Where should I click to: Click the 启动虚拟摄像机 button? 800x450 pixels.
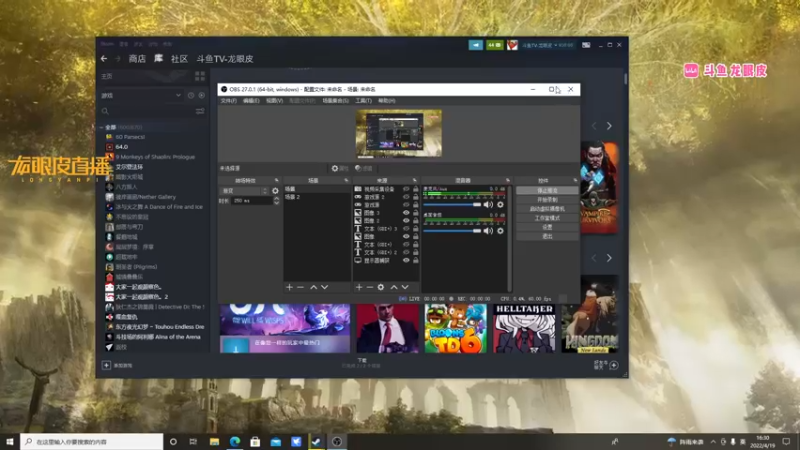(547, 209)
